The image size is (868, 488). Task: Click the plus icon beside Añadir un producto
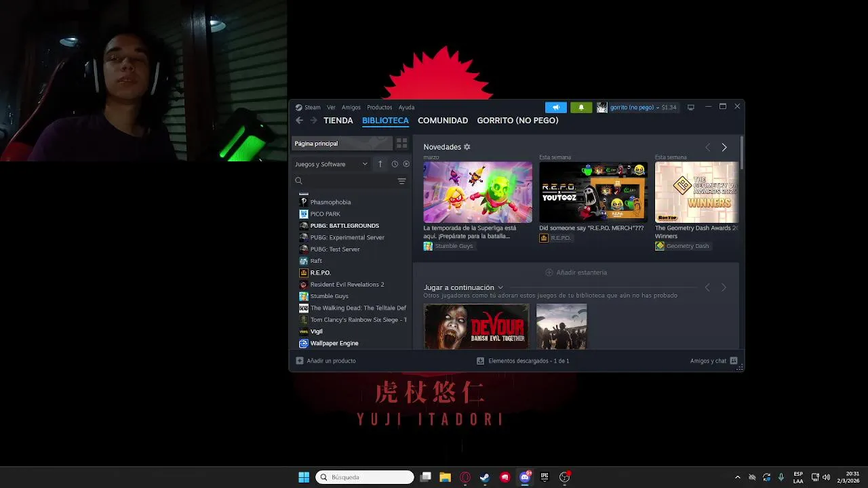tap(300, 361)
